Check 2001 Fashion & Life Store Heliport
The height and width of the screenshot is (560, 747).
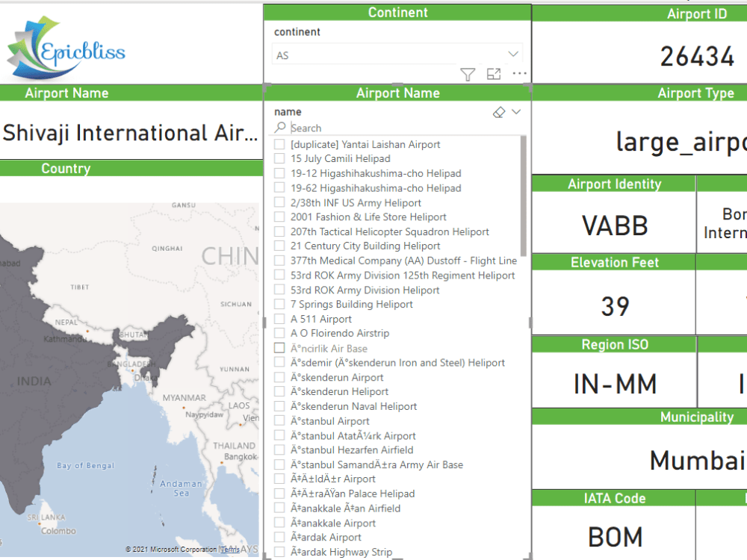[x=279, y=217]
